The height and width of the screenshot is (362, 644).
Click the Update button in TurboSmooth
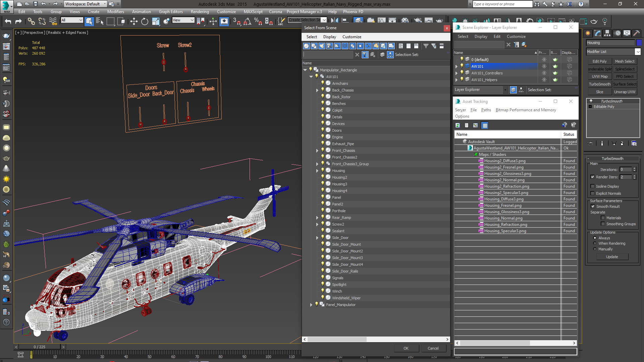pyautogui.click(x=612, y=257)
